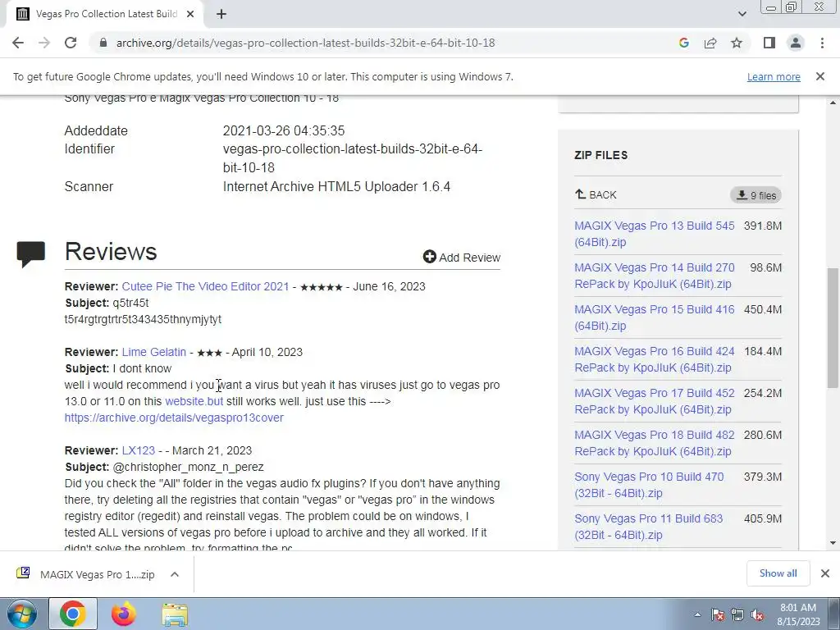Click the 391.8M file size text
840x630 pixels.
tap(762, 226)
